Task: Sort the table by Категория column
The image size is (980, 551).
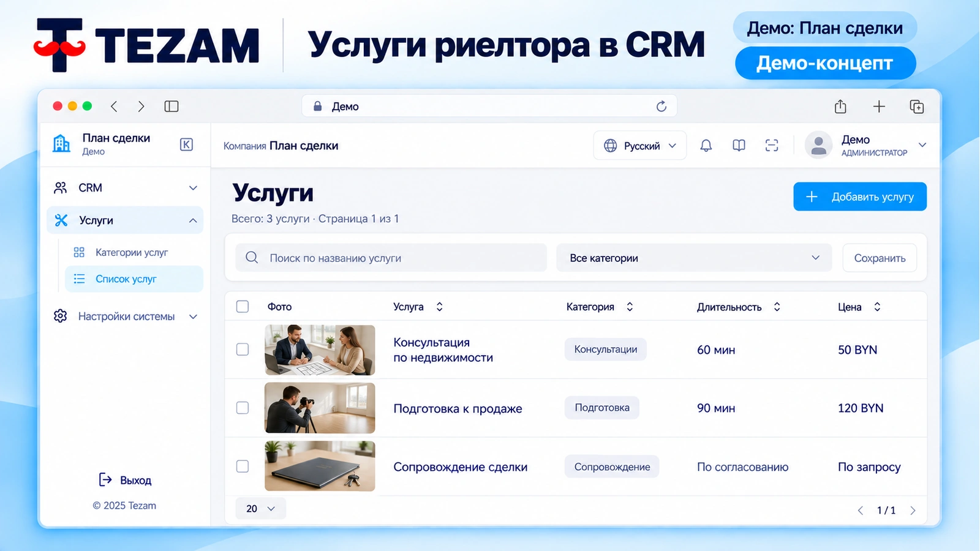Action: [630, 307]
